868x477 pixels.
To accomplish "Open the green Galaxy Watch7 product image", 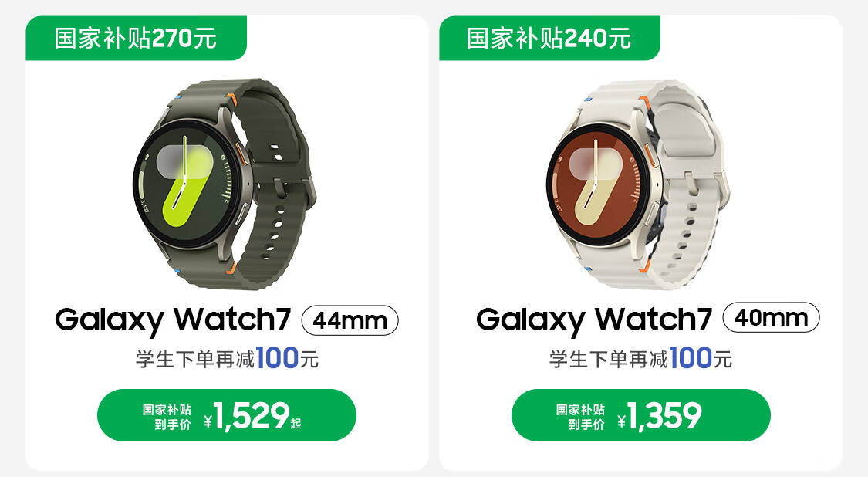I will pos(225,184).
